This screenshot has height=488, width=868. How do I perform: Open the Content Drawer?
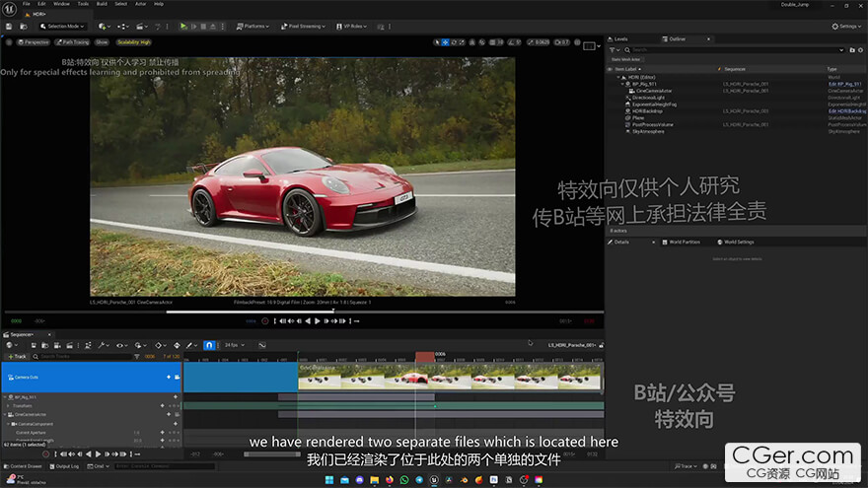click(x=23, y=466)
